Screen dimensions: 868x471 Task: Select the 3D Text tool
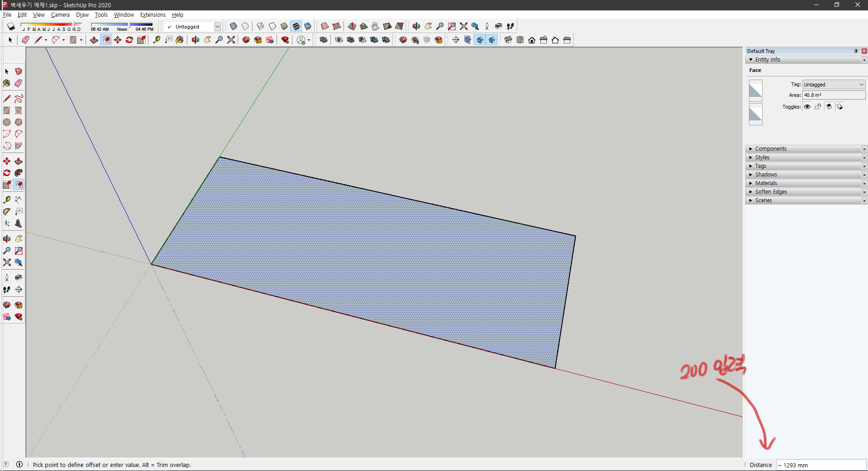19,224
